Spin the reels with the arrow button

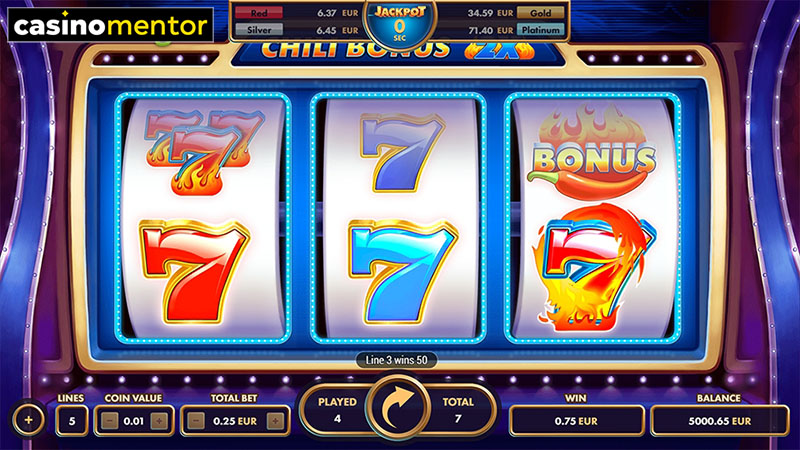tap(398, 408)
